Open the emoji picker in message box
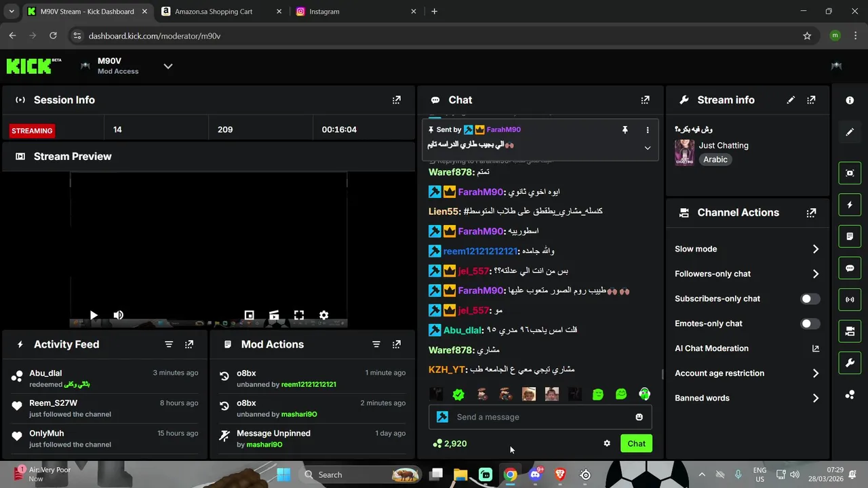The width and height of the screenshot is (868, 488). (x=639, y=417)
